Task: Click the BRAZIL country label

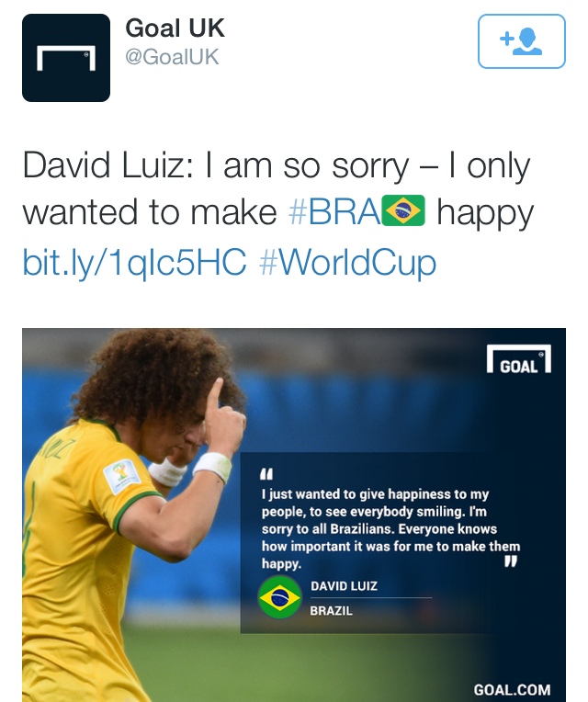Action: tap(331, 611)
